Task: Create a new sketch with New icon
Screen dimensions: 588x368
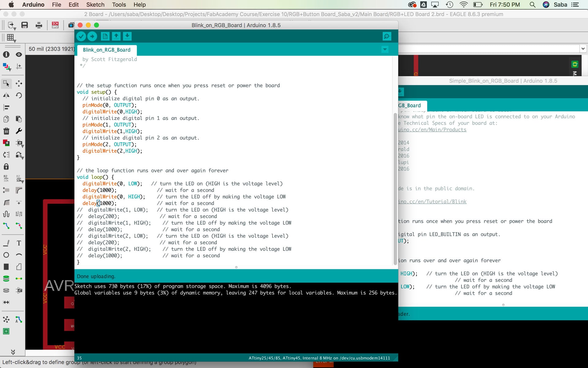Action: click(x=105, y=36)
